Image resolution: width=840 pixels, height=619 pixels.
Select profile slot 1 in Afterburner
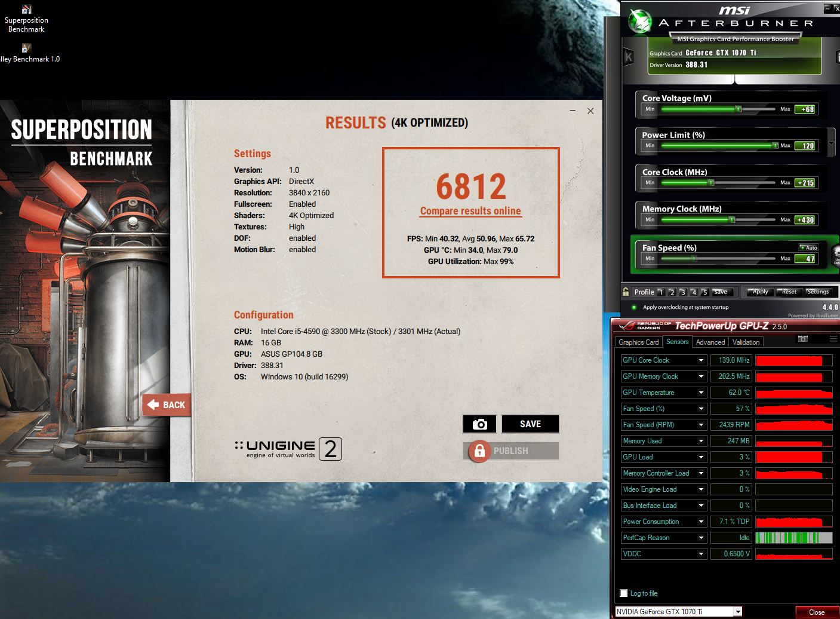[661, 292]
